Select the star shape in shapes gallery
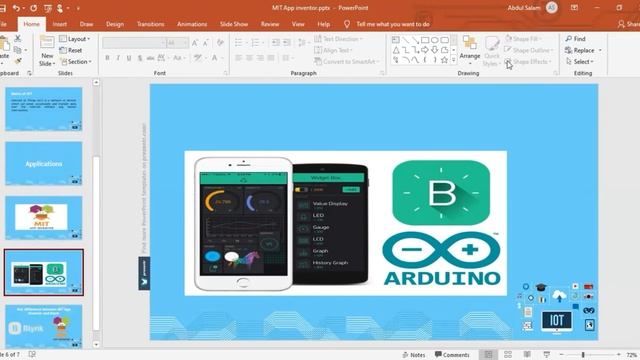This screenshot has width=640, height=360. pyautogui.click(x=444, y=60)
